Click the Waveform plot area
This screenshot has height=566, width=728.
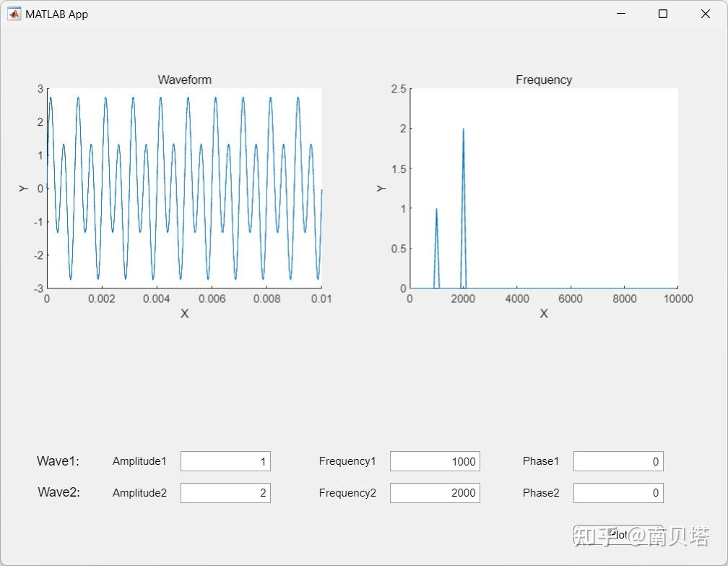coord(184,188)
